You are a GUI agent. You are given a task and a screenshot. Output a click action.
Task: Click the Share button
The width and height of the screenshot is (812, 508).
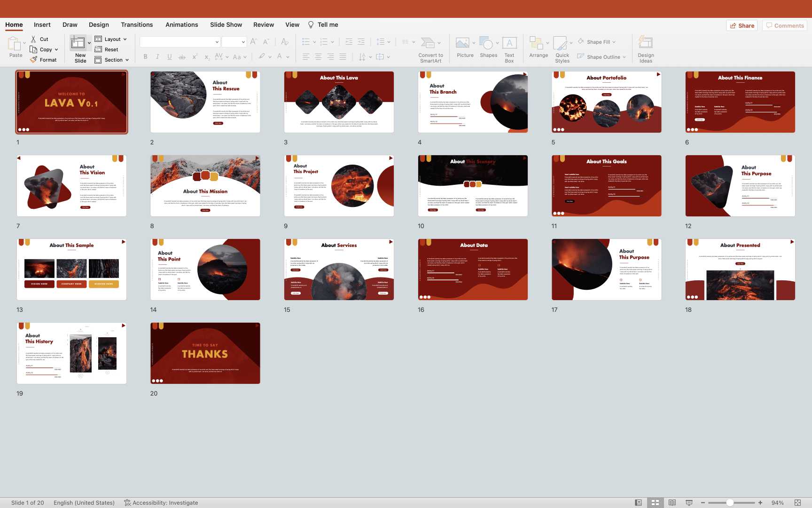click(x=742, y=26)
